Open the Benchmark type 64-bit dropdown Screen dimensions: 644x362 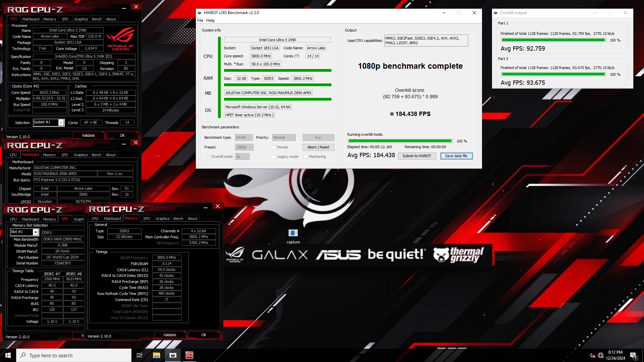[x=244, y=137]
